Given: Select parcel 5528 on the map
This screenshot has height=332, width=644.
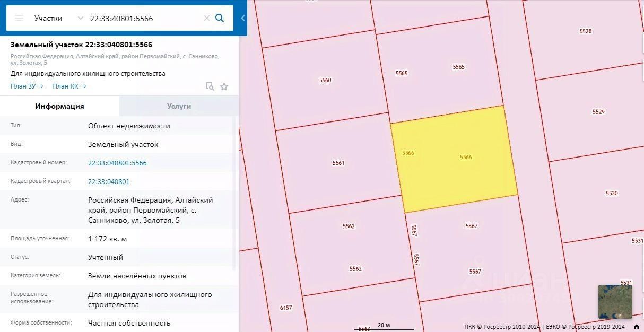Looking at the screenshot, I should (x=585, y=32).
